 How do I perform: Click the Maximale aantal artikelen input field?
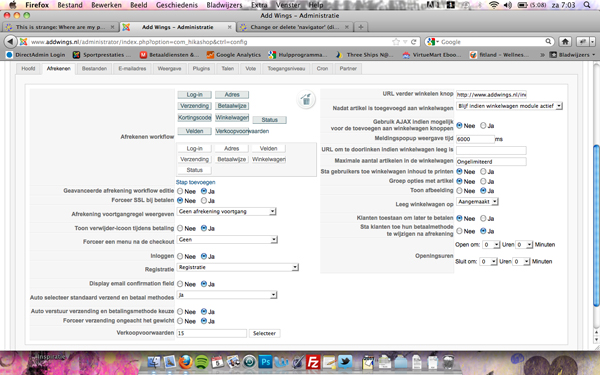click(x=491, y=161)
